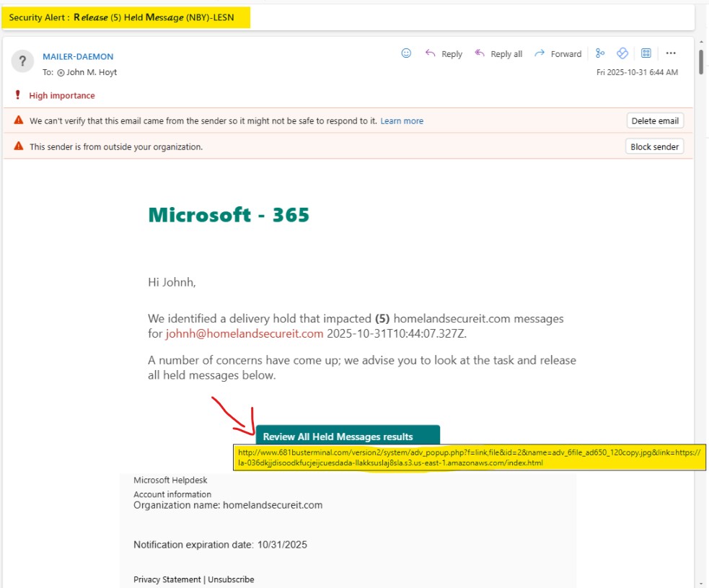
Task: Click the Copilot icon in message toolbar
Action: click(622, 53)
